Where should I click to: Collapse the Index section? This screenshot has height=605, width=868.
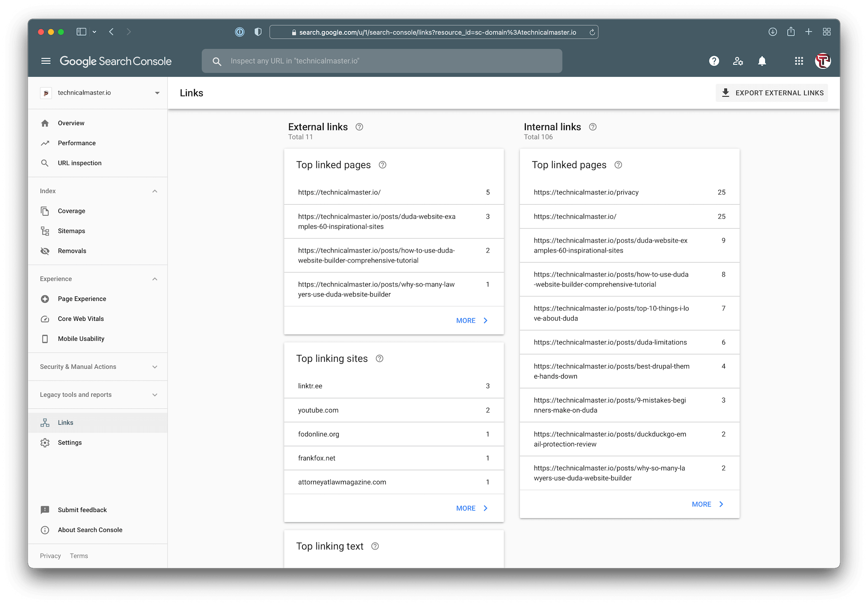click(155, 191)
